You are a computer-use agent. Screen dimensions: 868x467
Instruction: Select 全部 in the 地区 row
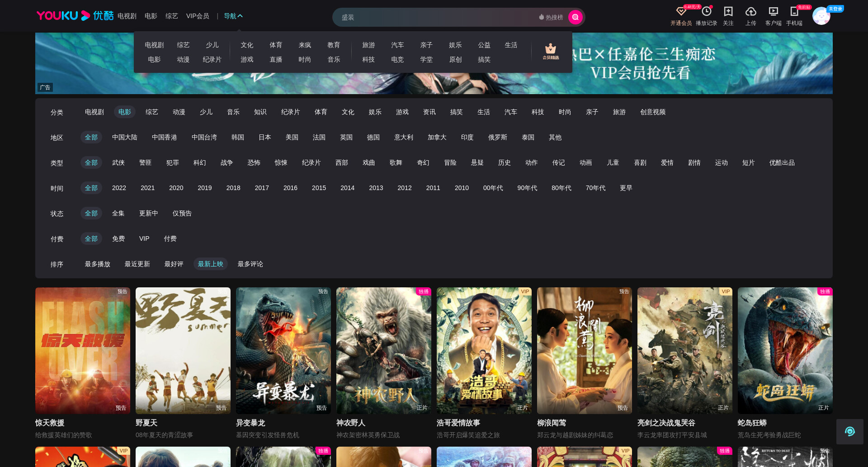coord(91,137)
